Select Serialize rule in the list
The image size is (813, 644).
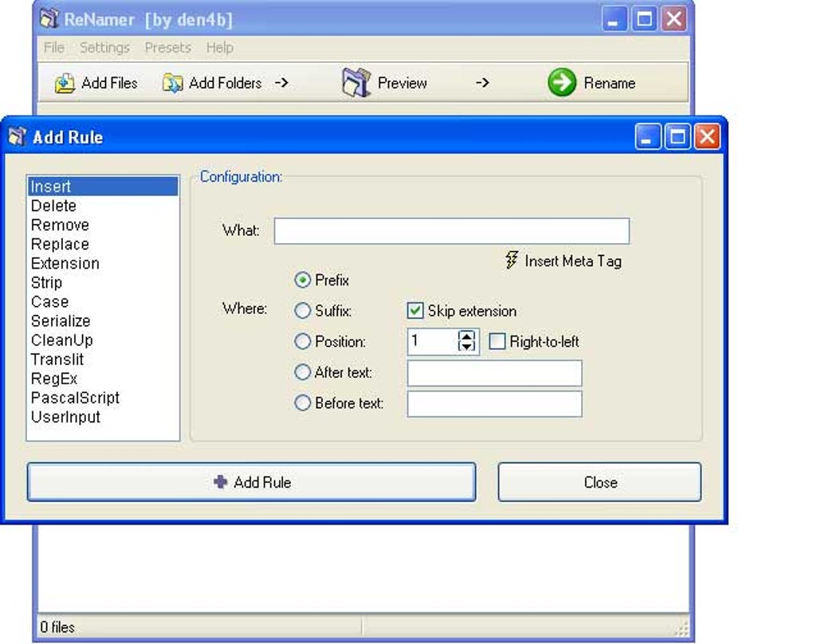pyautogui.click(x=103, y=321)
